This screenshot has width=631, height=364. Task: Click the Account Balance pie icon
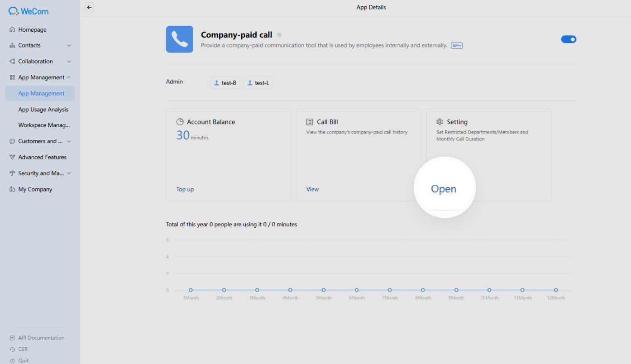pyautogui.click(x=180, y=122)
